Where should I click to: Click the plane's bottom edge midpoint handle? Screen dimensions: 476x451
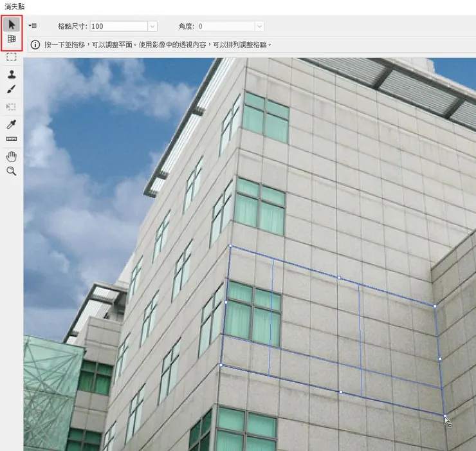click(341, 392)
